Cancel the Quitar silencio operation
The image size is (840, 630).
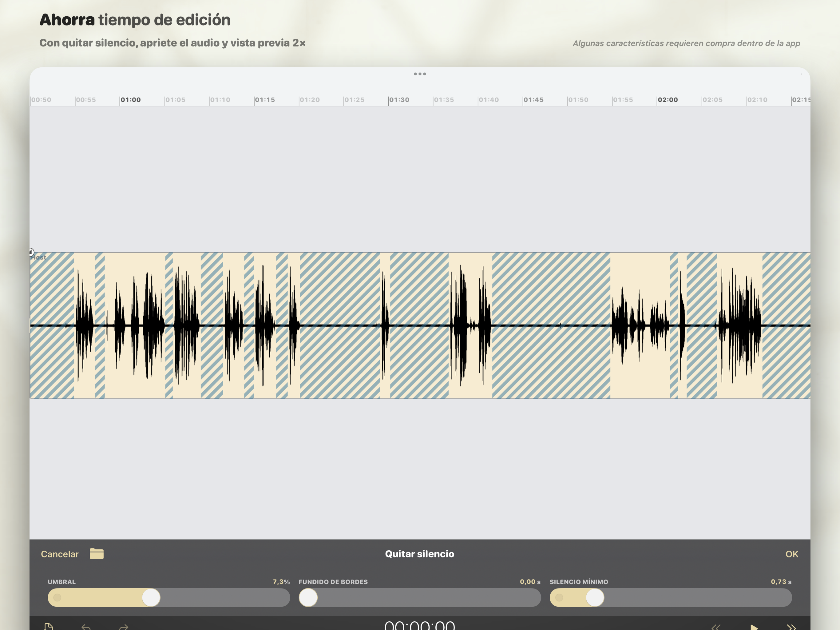tap(60, 554)
